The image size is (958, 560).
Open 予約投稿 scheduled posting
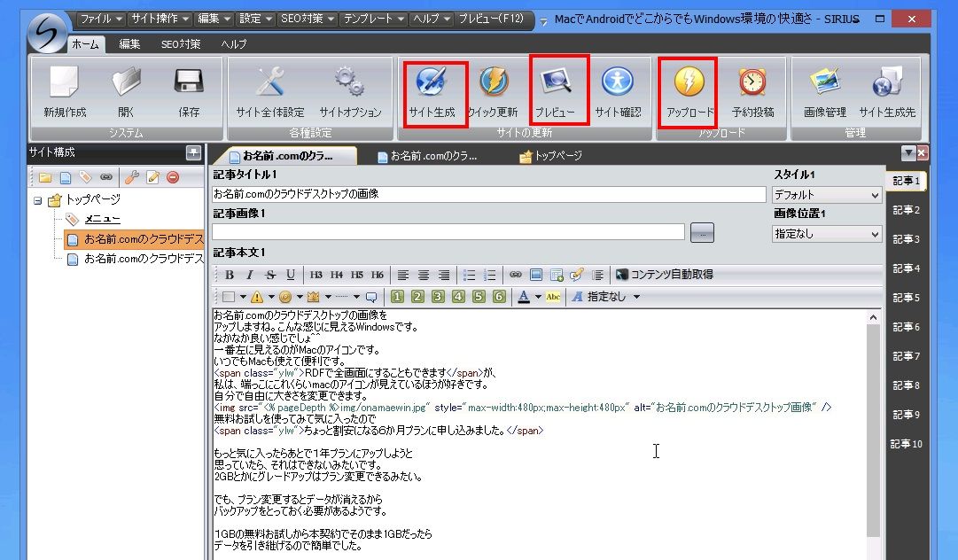pyautogui.click(x=752, y=93)
